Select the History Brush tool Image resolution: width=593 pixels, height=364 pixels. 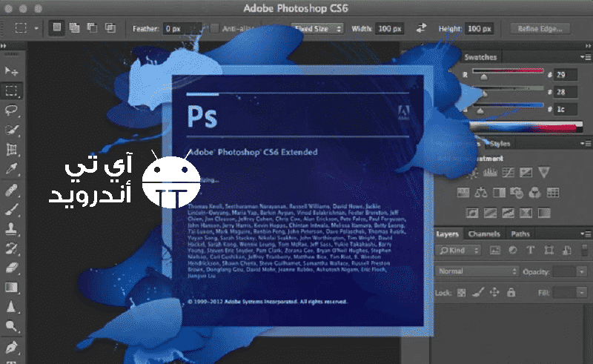[x=11, y=248]
